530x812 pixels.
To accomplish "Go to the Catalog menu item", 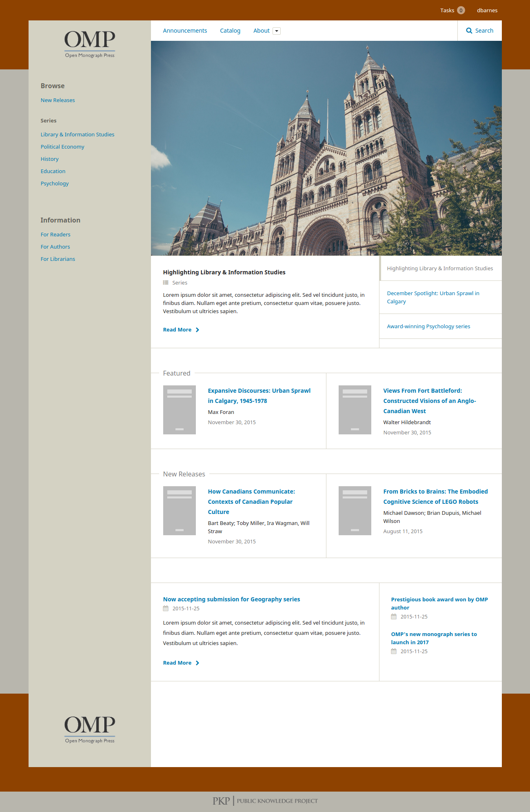I will click(x=230, y=31).
